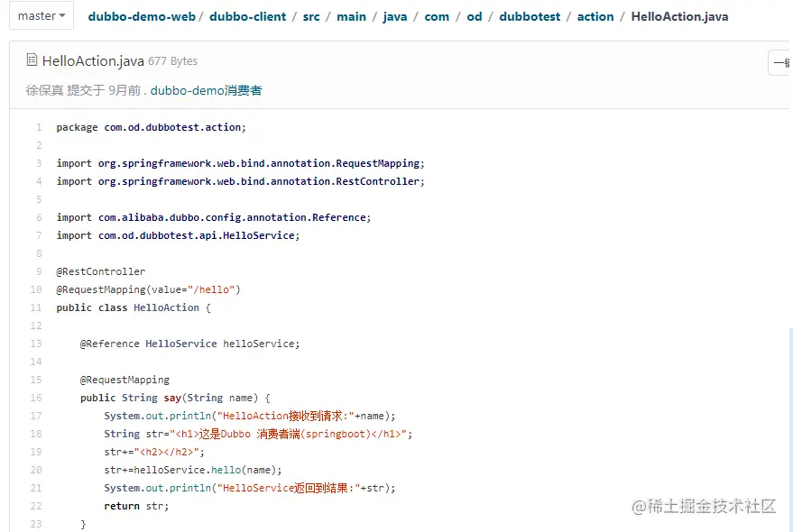Select line number 9

pos(39,271)
